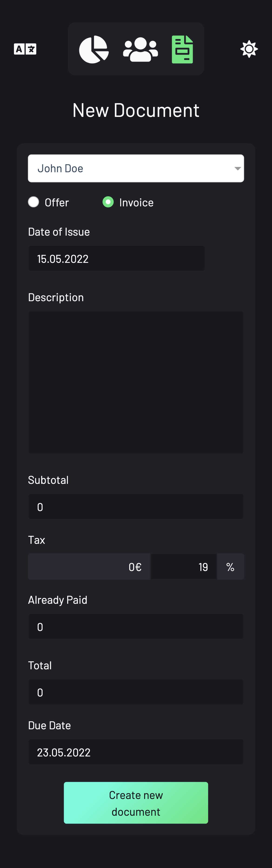272x868 pixels.
Task: Click the Create new document button
Action: click(x=136, y=803)
